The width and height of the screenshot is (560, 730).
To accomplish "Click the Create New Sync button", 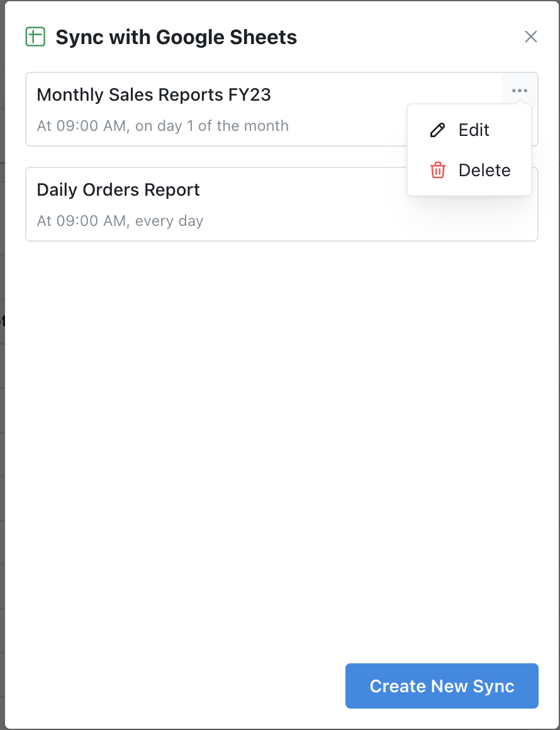I will [442, 686].
